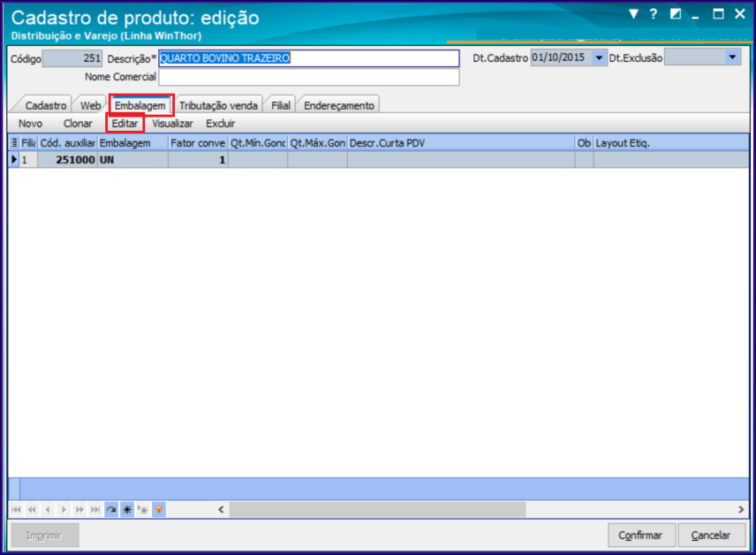
Task: Click the title bar down-triangle menu icon
Action: 634,14
